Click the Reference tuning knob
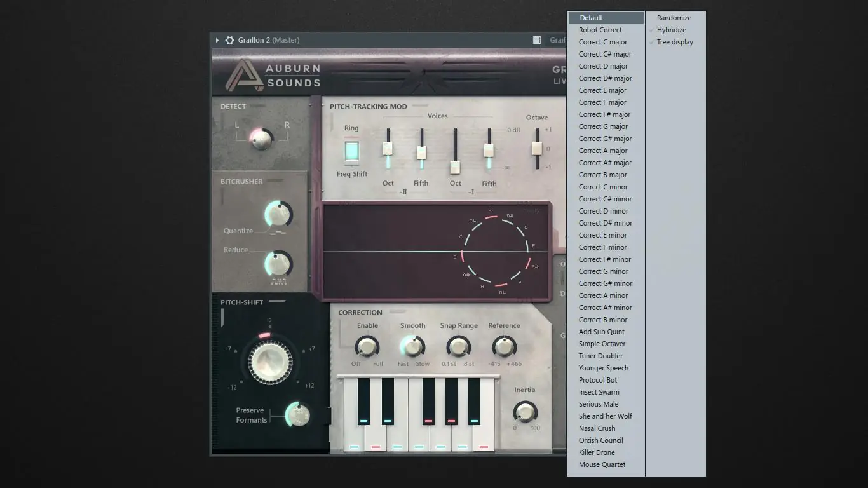Screen dimensions: 868x488 [x=504, y=347]
